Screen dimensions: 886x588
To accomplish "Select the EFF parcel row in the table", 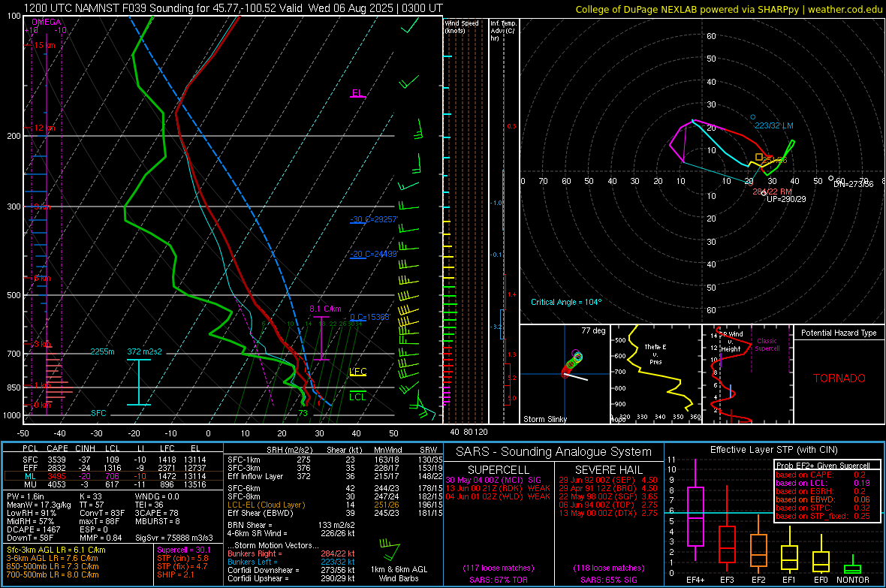I will click(113, 468).
